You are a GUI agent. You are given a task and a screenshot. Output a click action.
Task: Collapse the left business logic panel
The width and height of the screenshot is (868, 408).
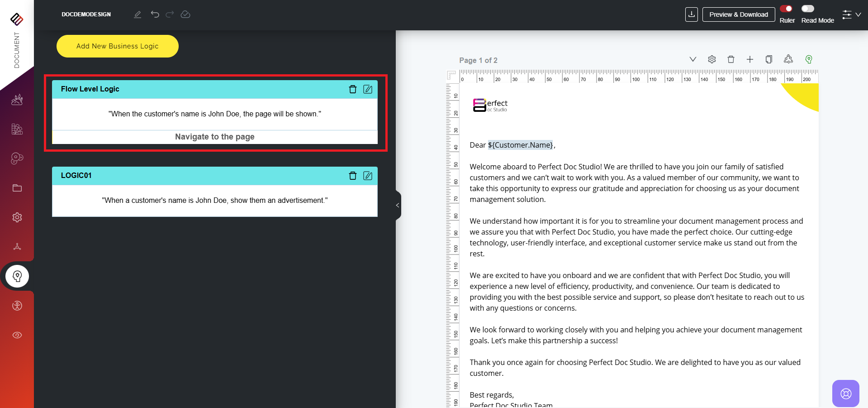tap(398, 205)
